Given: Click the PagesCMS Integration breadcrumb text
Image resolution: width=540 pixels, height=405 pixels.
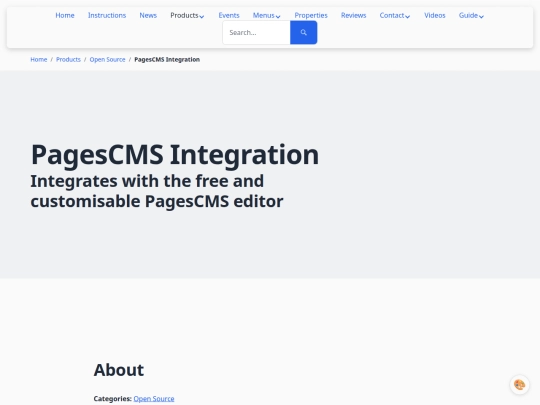Looking at the screenshot, I should (167, 60).
